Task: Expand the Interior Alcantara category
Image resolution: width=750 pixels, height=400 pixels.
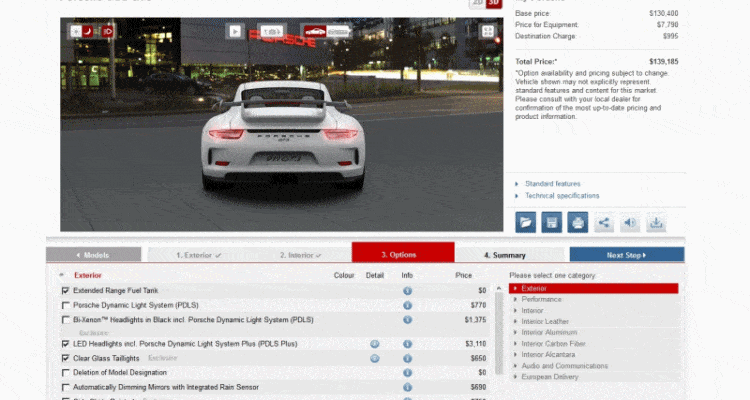Action: pos(594,355)
